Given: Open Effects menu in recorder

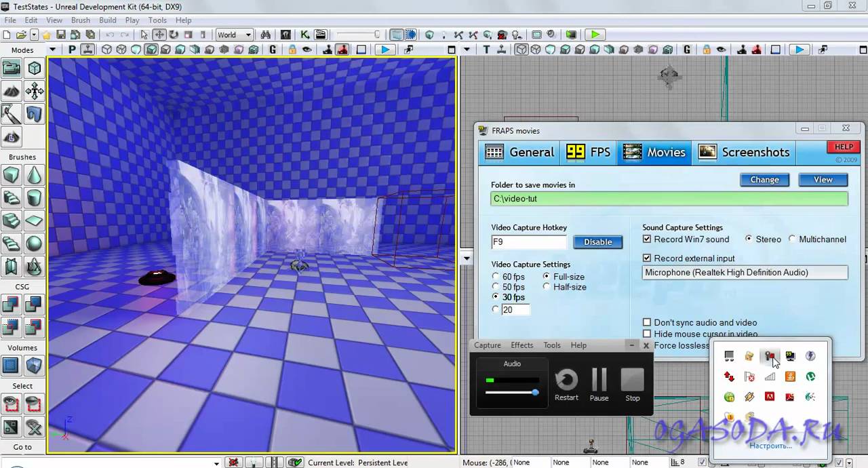Looking at the screenshot, I should tap(522, 345).
